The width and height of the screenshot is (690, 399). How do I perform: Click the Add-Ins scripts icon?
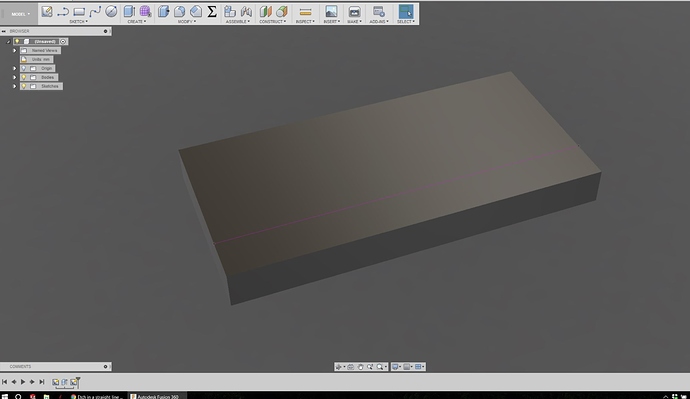(378, 11)
